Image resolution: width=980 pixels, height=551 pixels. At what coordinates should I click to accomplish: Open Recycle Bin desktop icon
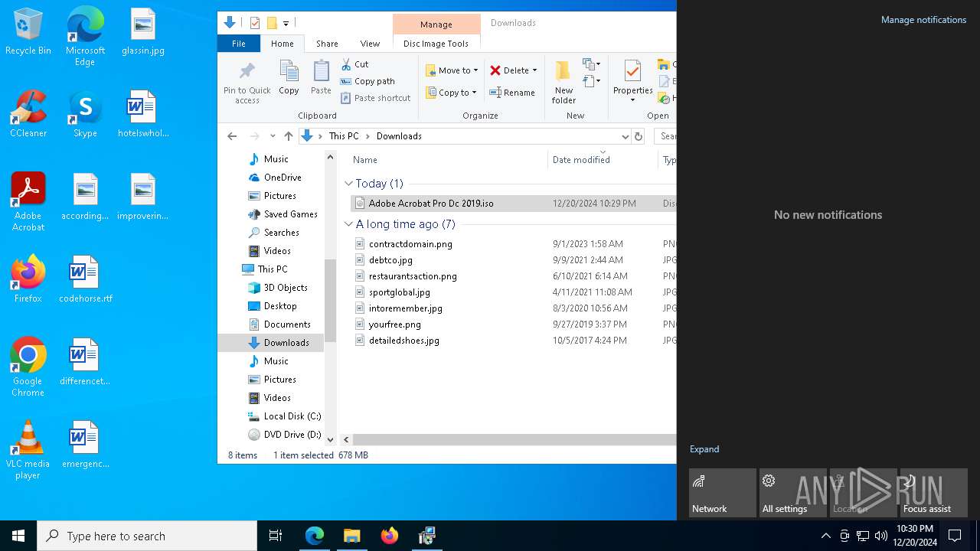pyautogui.click(x=28, y=33)
